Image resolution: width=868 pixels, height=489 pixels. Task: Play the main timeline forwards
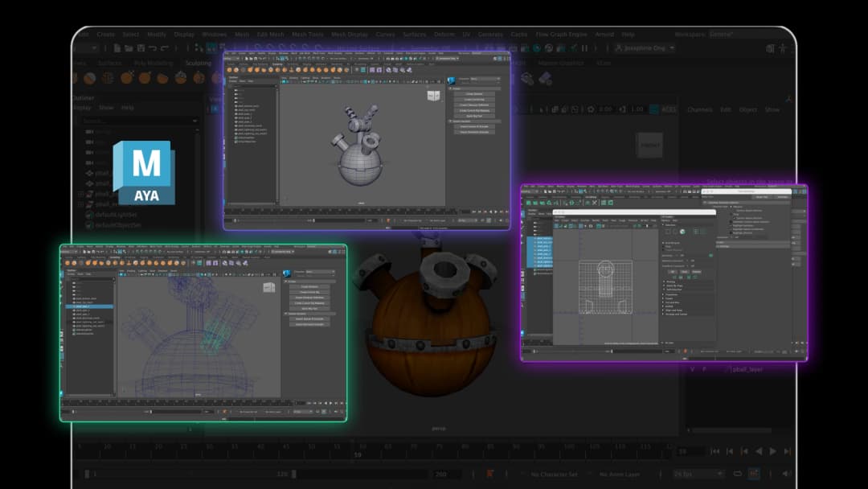[773, 451]
